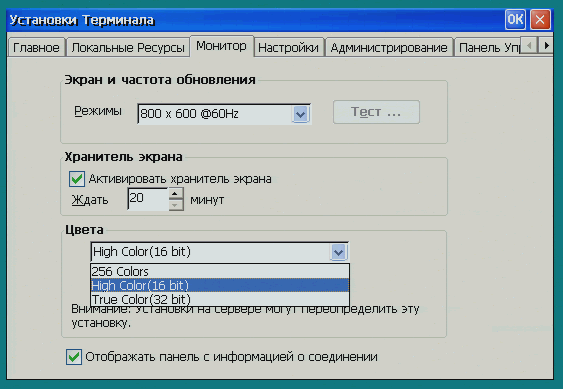
Task: Expand the Режимы resolution dropdown arrow
Action: pos(301,114)
